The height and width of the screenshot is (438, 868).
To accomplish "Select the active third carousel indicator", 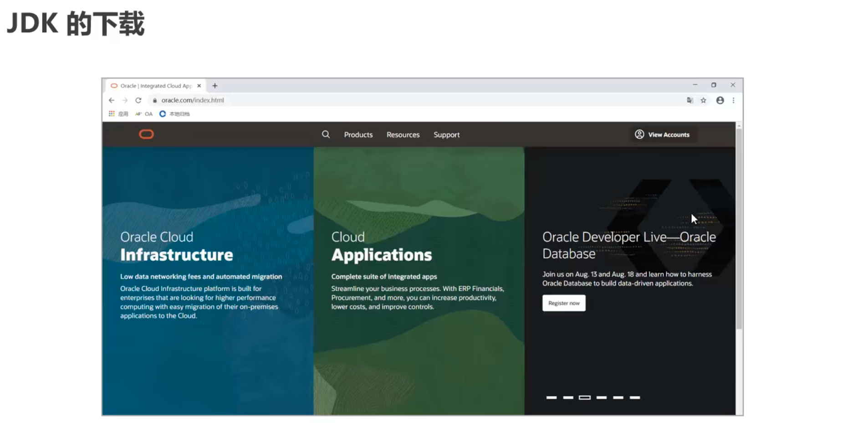I will click(585, 398).
